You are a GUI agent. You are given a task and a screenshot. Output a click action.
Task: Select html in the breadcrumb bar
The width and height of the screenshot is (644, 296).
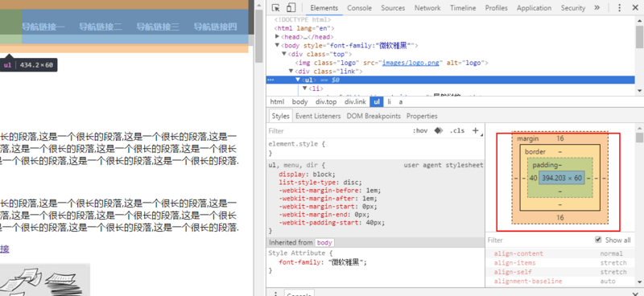click(x=277, y=102)
